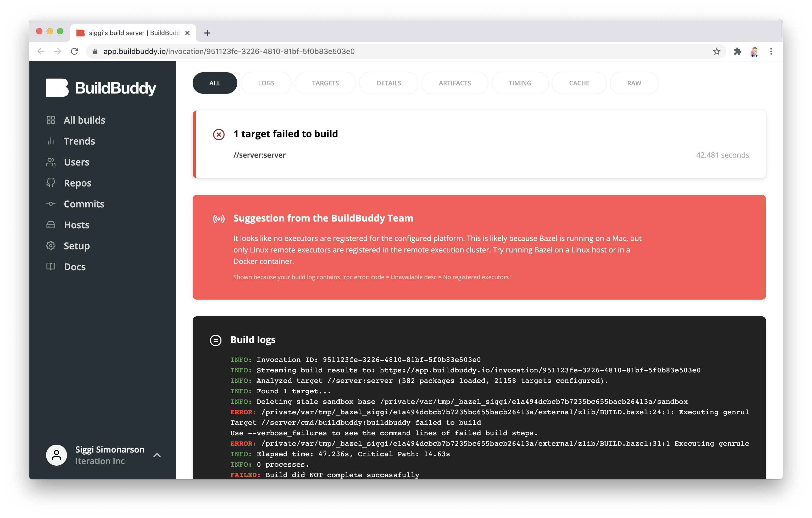
Task: Open Docs using the book icon
Action: pyautogui.click(x=51, y=267)
